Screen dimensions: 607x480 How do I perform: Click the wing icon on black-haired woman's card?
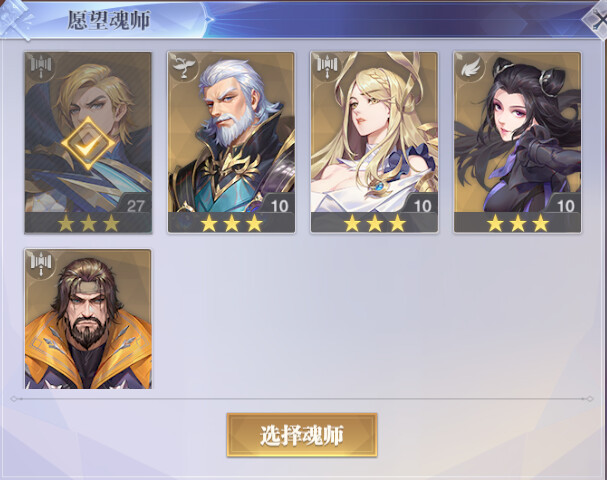(470, 68)
